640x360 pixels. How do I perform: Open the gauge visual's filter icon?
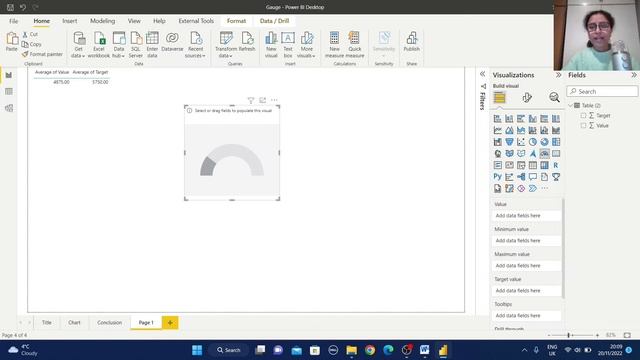[251, 100]
